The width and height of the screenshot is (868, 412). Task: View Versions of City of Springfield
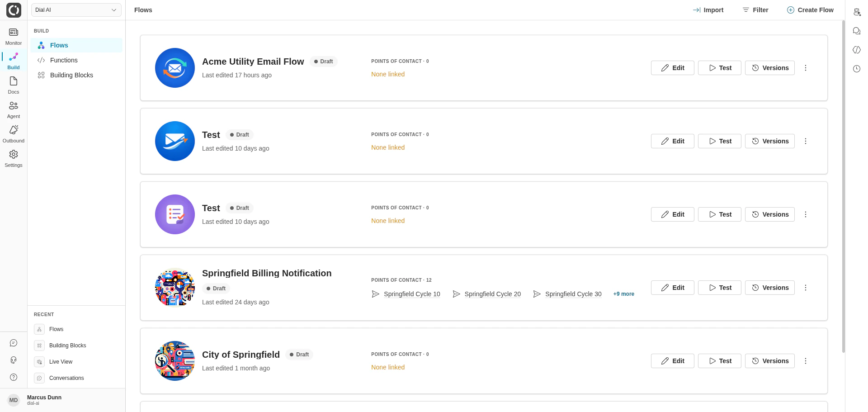pos(770,361)
